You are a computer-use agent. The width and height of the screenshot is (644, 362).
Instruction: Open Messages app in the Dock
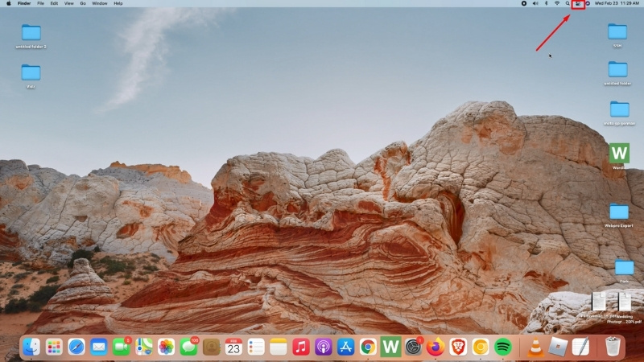(x=188, y=348)
